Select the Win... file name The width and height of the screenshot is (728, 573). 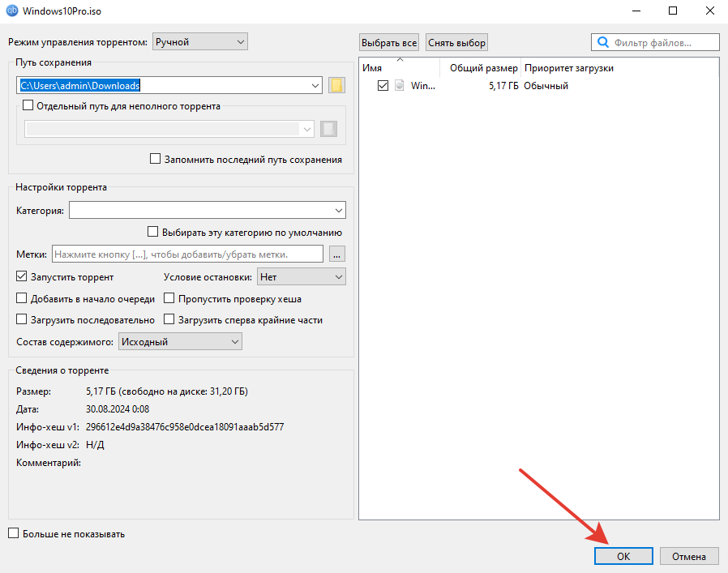[x=423, y=86]
